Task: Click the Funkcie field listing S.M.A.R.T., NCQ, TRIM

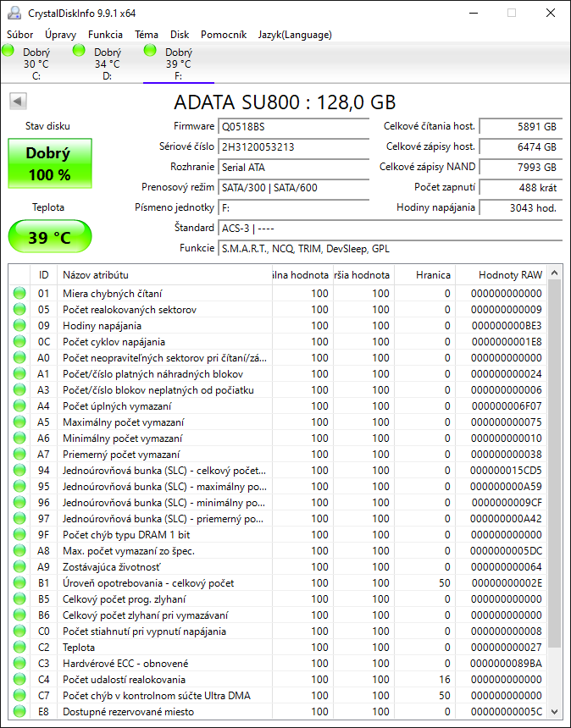Action: pos(390,249)
